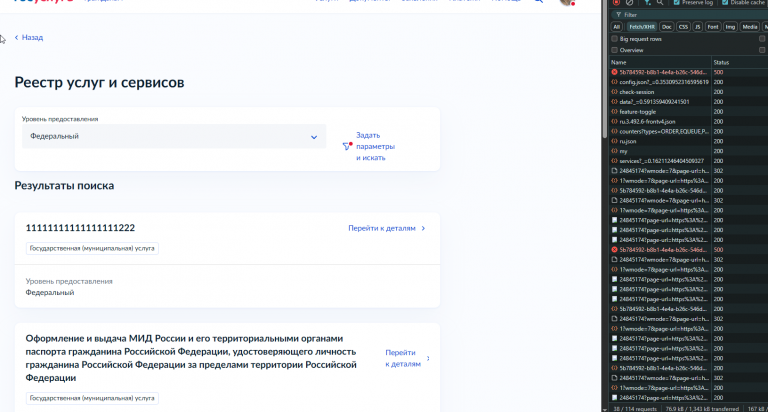Click the XHR icon beside ru.json
This screenshot has width=768, height=412.
[x=614, y=141]
